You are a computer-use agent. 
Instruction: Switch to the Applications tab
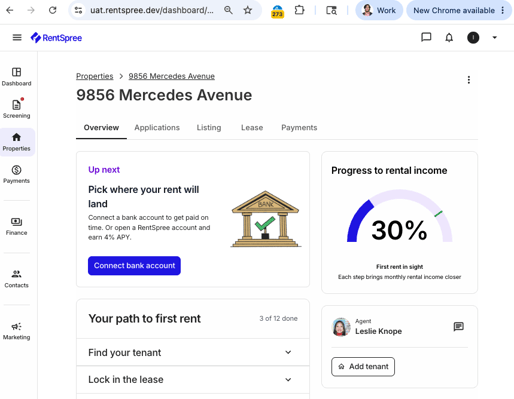[157, 128]
